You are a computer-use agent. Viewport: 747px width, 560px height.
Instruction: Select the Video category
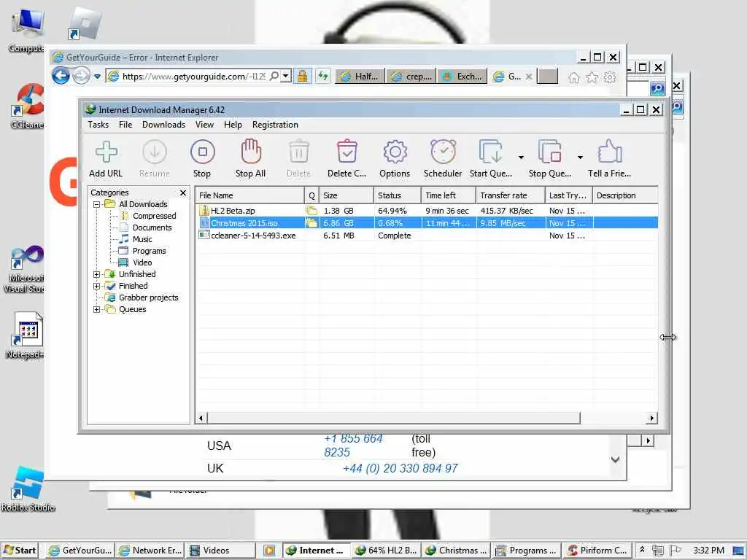[x=142, y=262]
